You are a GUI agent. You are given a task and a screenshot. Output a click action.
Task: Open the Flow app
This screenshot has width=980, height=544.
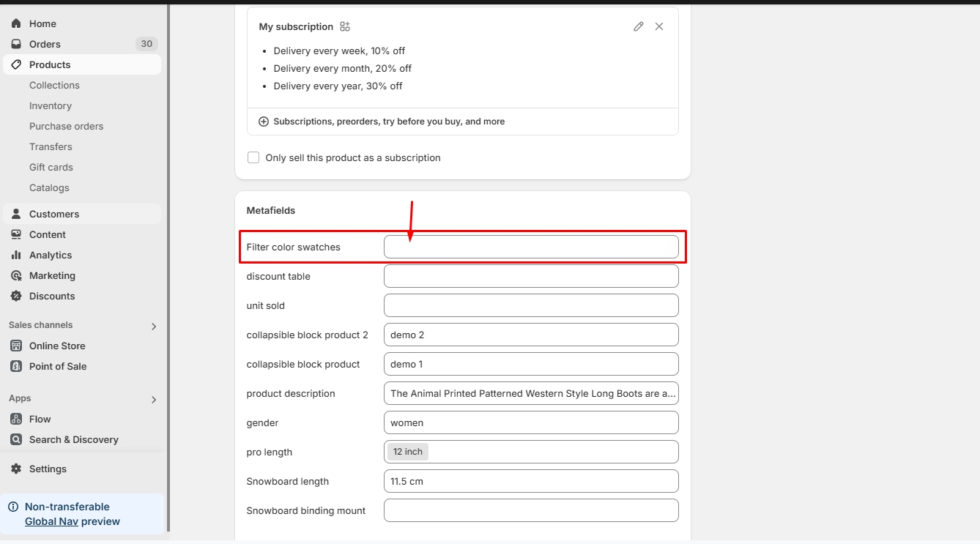pos(40,419)
